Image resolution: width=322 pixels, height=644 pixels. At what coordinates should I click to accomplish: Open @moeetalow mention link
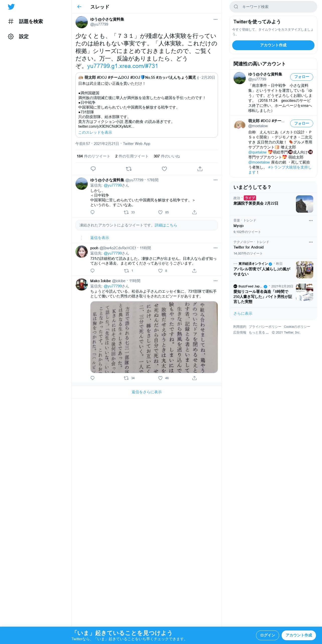click(x=259, y=162)
